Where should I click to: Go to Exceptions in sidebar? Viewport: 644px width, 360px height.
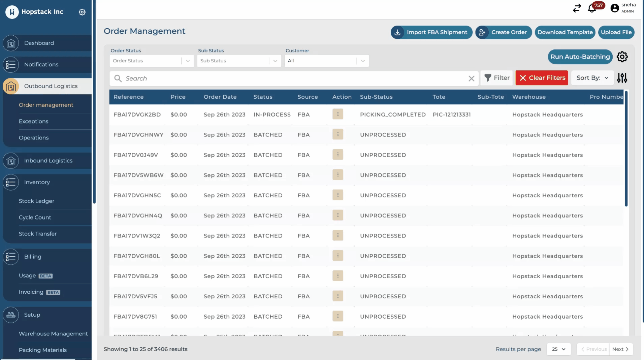tap(34, 121)
